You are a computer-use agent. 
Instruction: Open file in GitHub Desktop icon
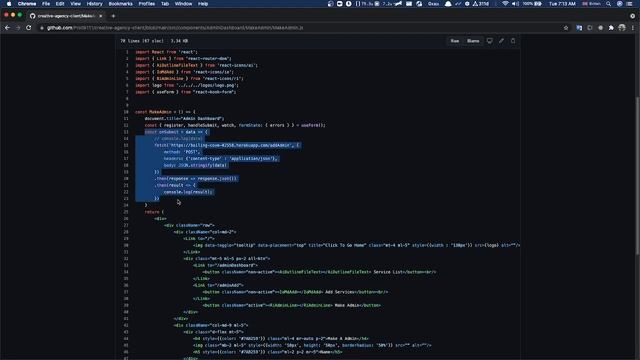click(x=489, y=41)
